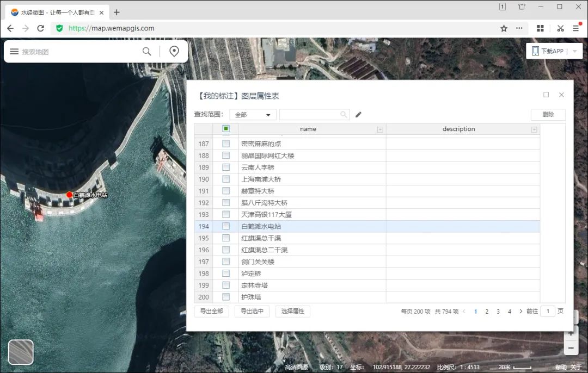Open the description column filter dropdown

click(533, 129)
